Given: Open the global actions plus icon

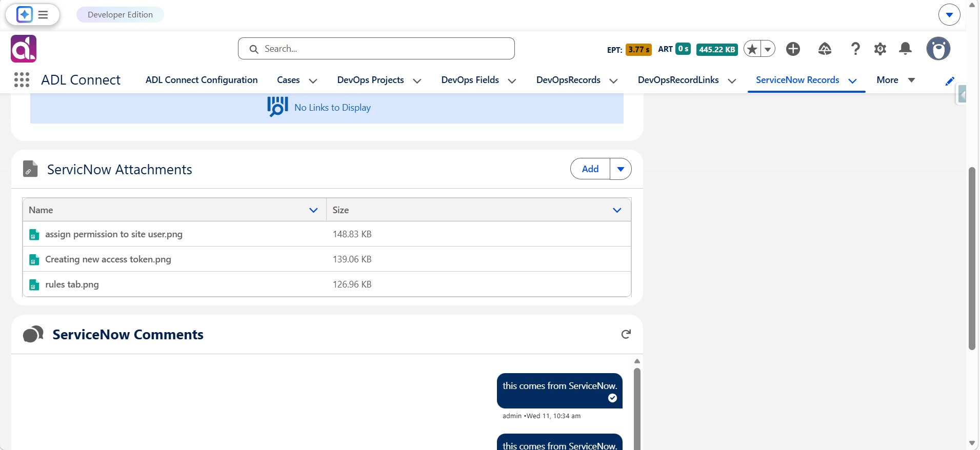Looking at the screenshot, I should click(793, 49).
